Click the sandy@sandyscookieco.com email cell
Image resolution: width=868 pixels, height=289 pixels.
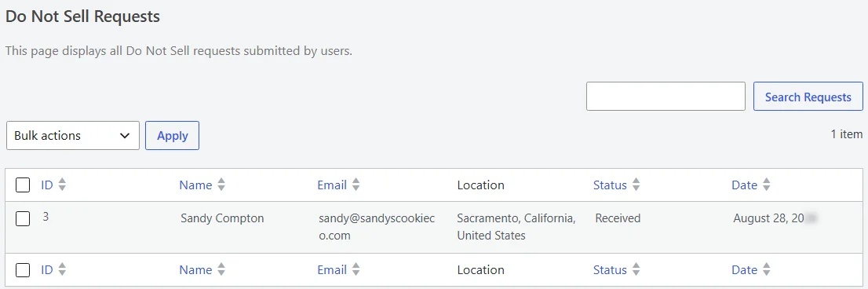tap(377, 227)
